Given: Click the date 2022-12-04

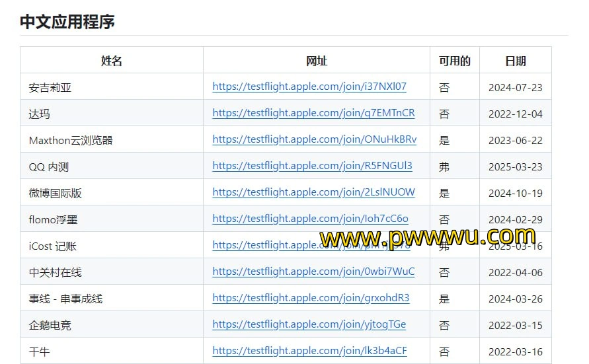Looking at the screenshot, I should pyautogui.click(x=516, y=114).
